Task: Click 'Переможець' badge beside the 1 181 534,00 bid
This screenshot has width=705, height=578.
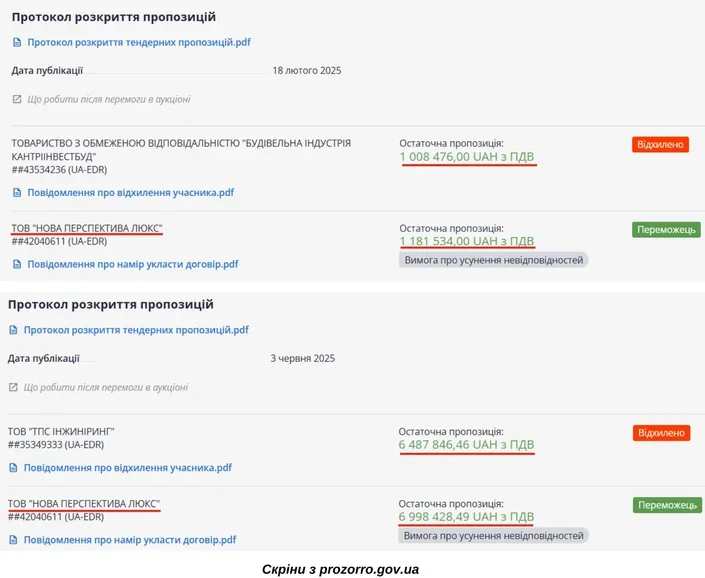Action: coord(665,230)
